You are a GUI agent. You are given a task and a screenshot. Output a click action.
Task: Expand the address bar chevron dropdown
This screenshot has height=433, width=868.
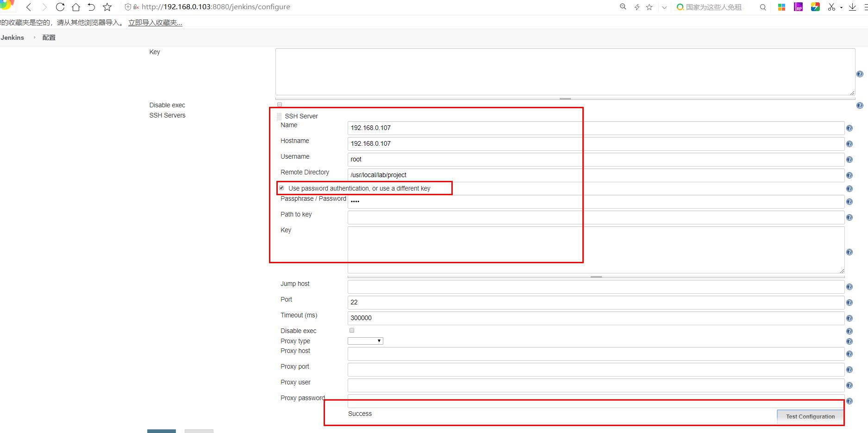(664, 7)
